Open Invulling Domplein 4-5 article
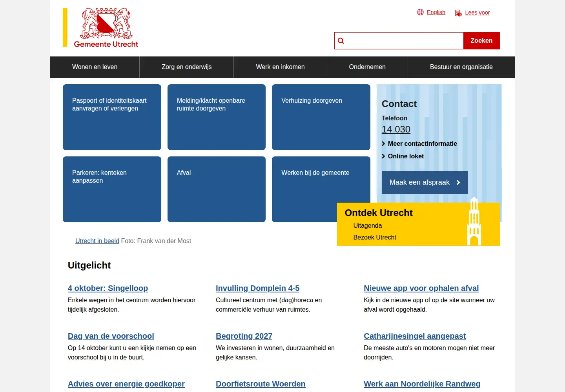565x392 pixels. pos(257,289)
